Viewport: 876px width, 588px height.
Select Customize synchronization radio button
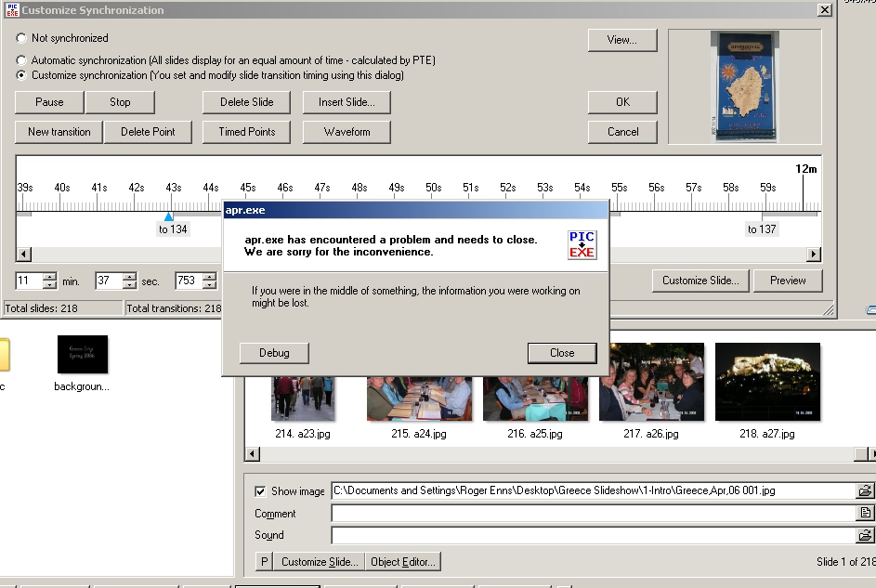(21, 75)
